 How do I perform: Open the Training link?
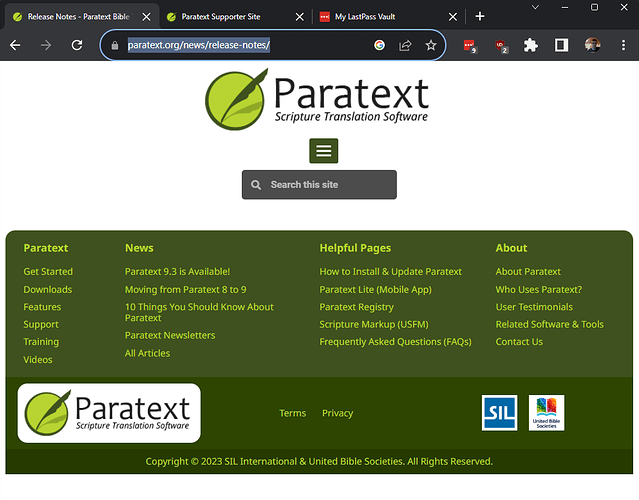pyautogui.click(x=41, y=342)
